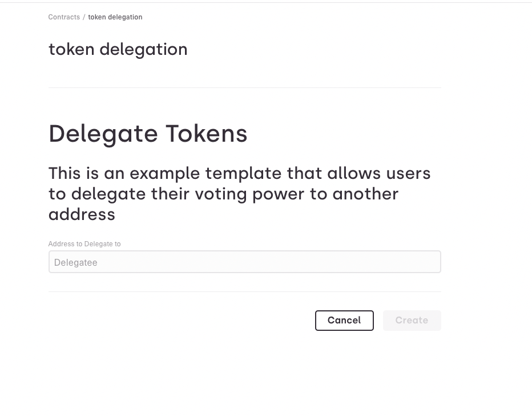Image resolution: width=532 pixels, height=416 pixels.
Task: Click the token delegation breadcrumb item
Action: (x=115, y=17)
